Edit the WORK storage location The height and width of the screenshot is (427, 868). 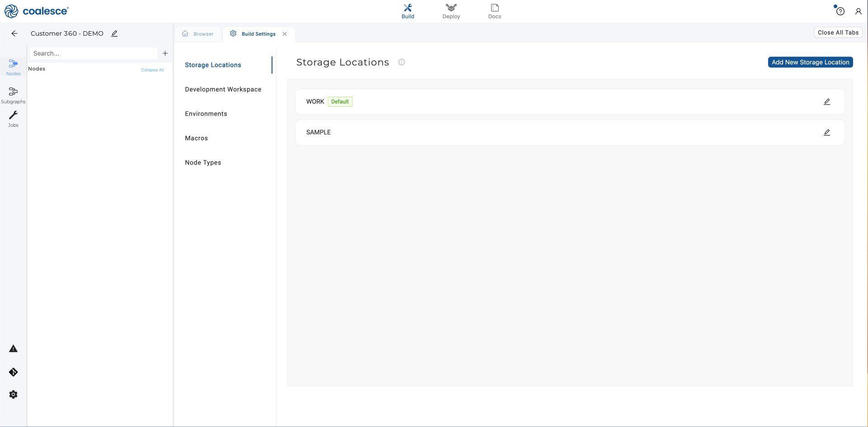826,102
